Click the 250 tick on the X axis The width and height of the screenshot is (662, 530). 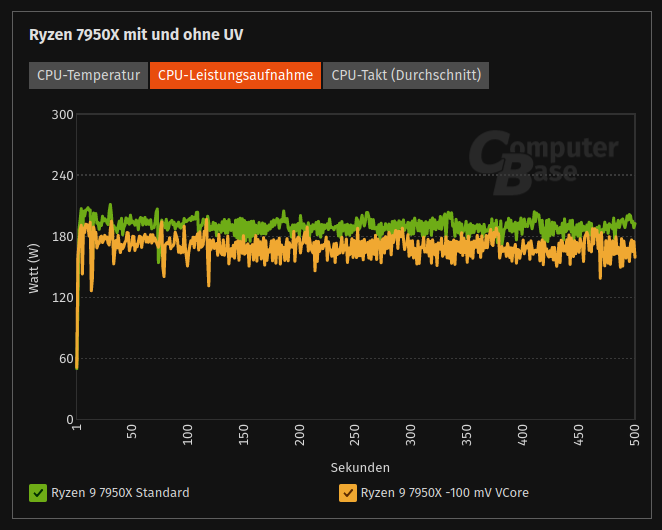[x=355, y=435]
